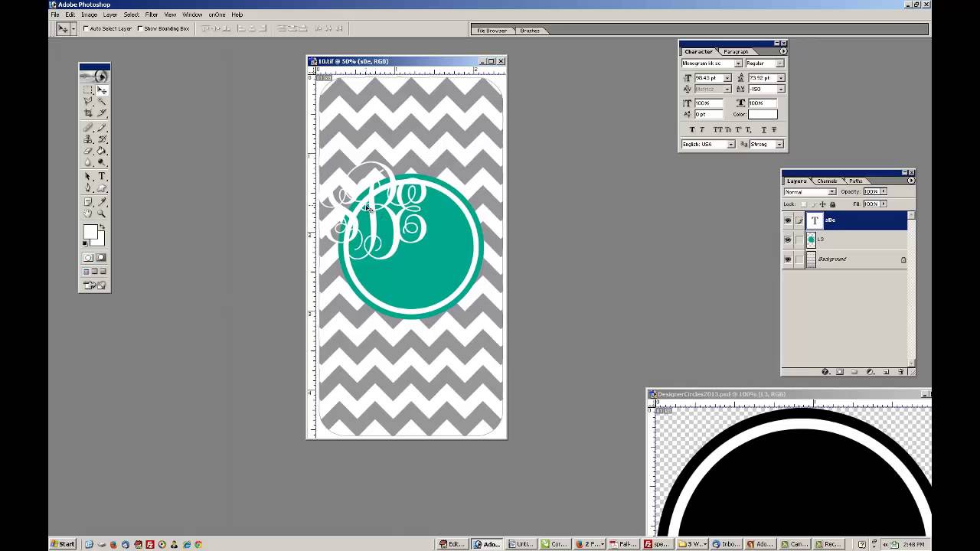The image size is (980, 551).
Task: Toggle link box beside L3 layer
Action: coord(799,240)
